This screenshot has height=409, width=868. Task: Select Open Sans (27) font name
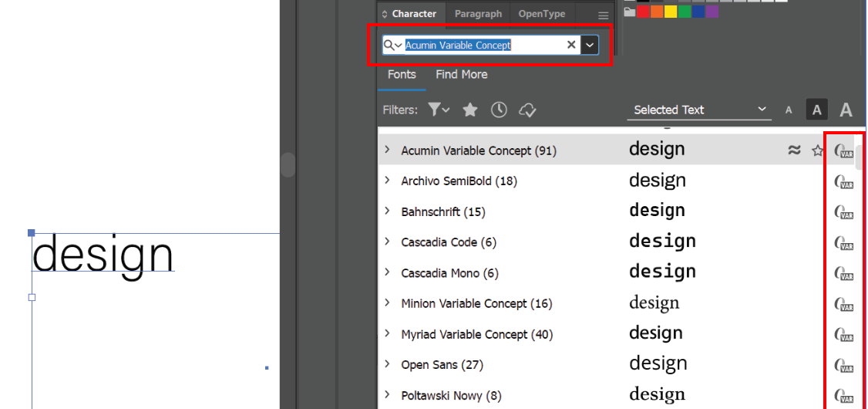[x=442, y=365]
